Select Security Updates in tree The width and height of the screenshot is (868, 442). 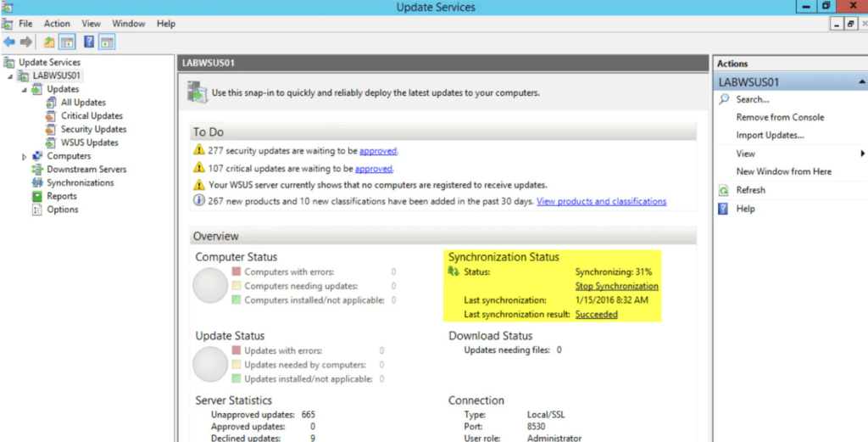(x=93, y=129)
